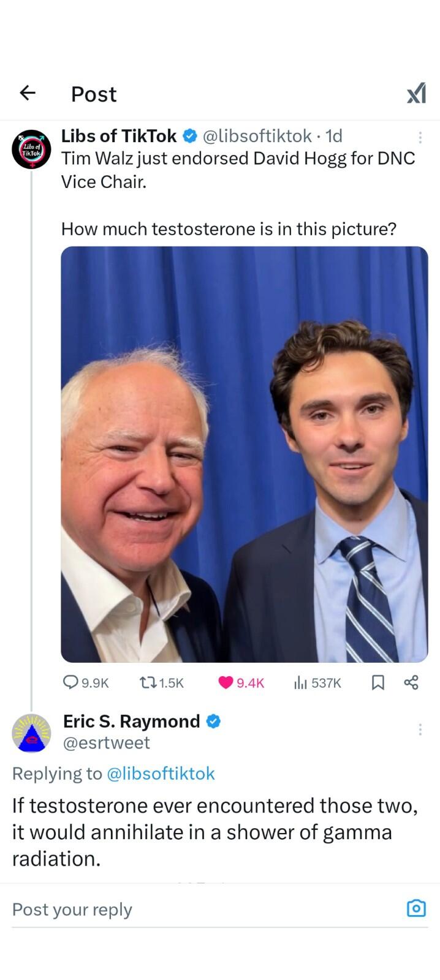The width and height of the screenshot is (440, 980).
Task: Click the view count analytics icon
Action: pyautogui.click(x=300, y=682)
